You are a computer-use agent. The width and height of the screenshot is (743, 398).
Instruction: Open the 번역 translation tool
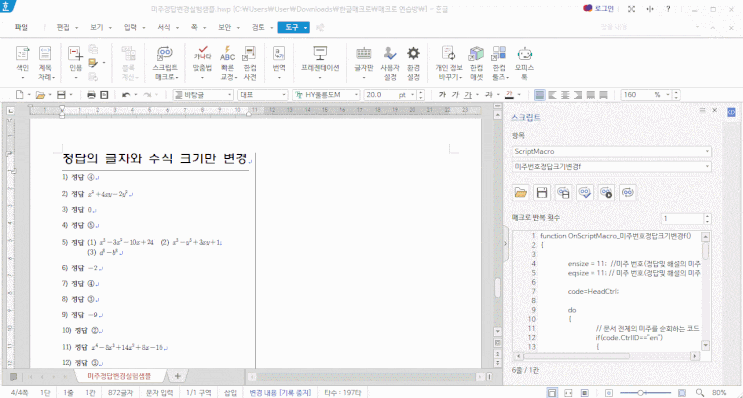click(279, 63)
